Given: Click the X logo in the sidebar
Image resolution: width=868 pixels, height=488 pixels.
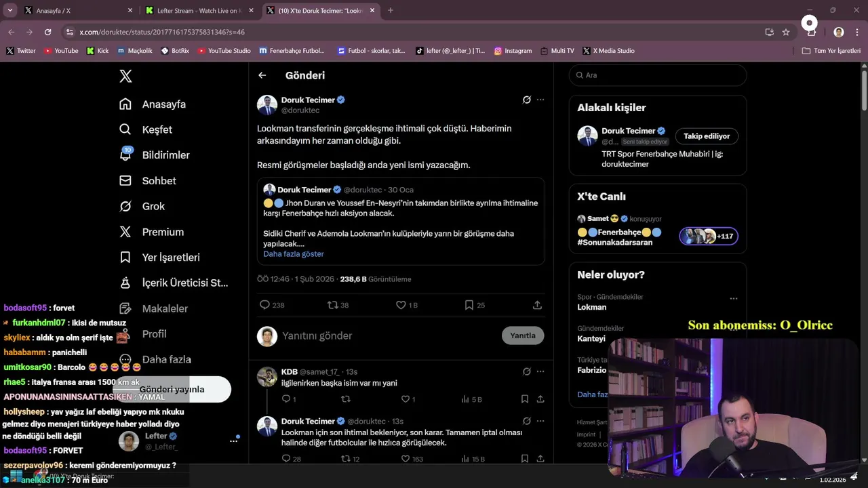Looking at the screenshot, I should [125, 76].
